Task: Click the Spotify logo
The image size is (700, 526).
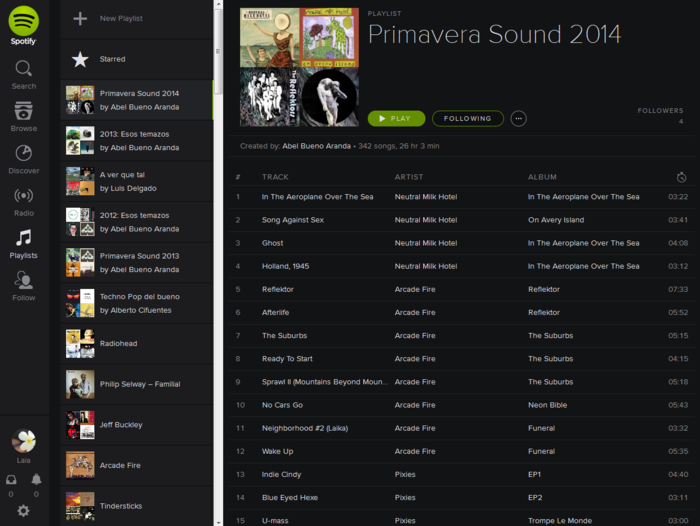Action: (23, 24)
